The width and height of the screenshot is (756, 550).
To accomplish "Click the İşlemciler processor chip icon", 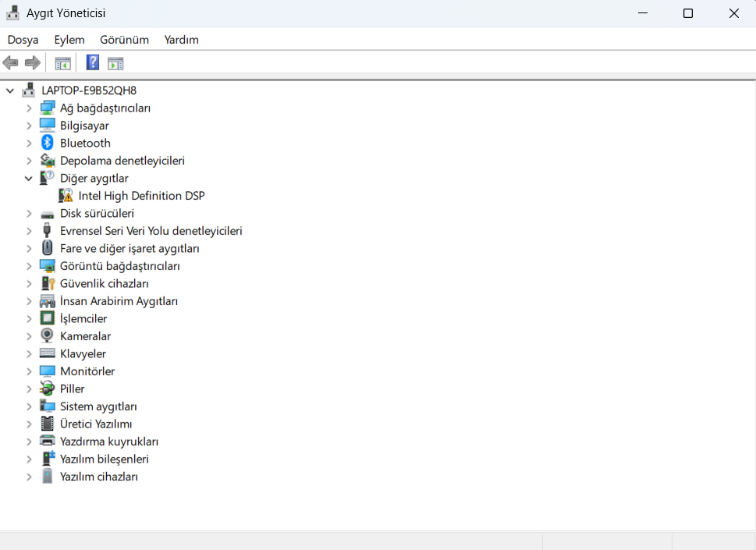I will point(48,318).
